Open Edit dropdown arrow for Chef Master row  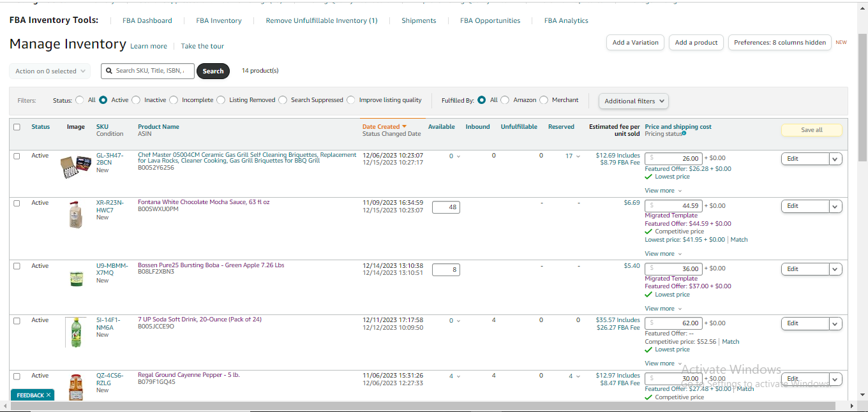[x=835, y=159]
